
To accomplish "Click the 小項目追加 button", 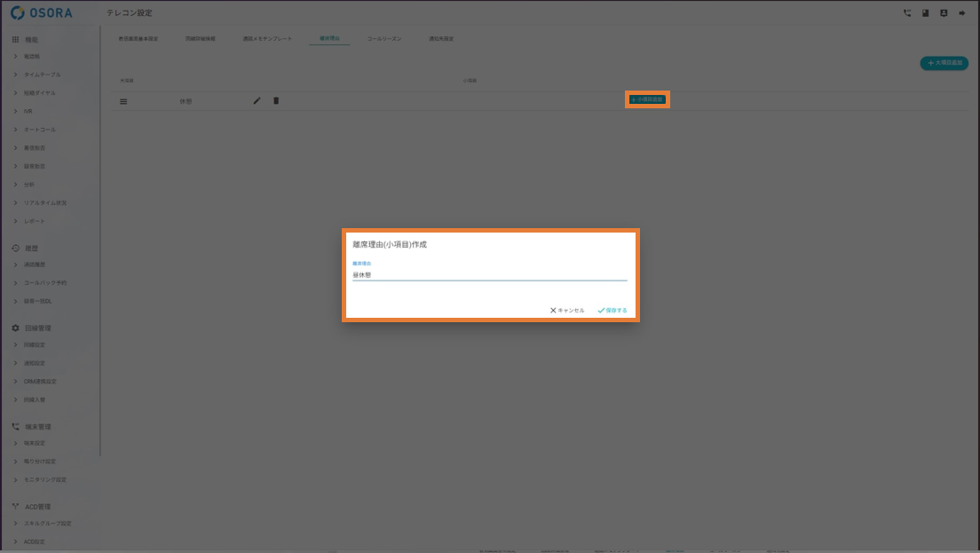I will pos(647,100).
